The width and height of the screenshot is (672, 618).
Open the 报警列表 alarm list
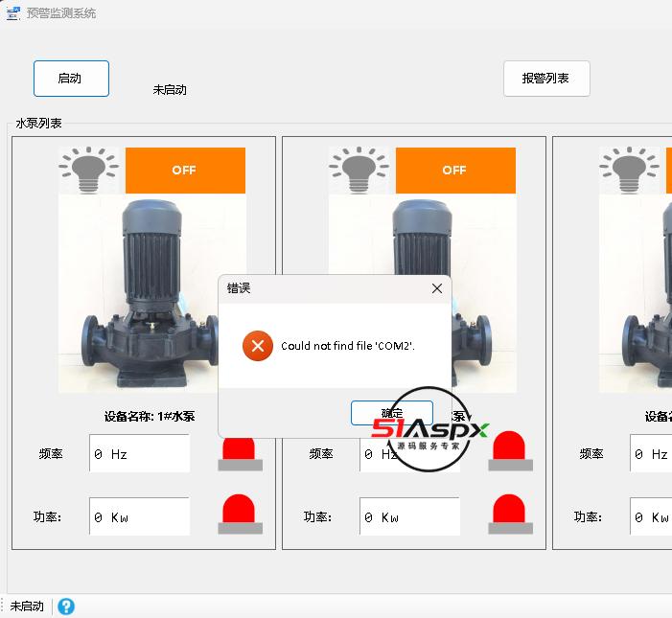[x=546, y=79]
